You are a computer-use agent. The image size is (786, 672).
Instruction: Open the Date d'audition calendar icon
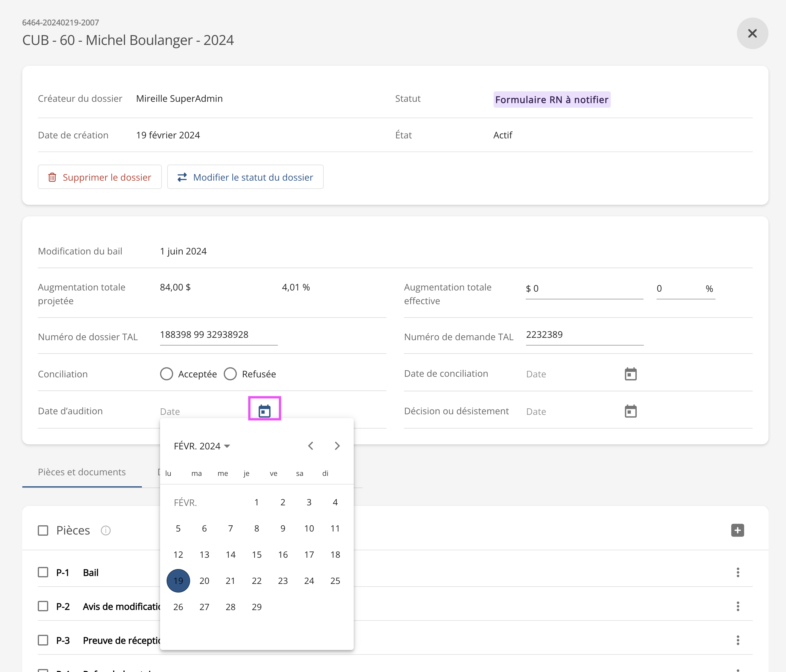point(264,411)
